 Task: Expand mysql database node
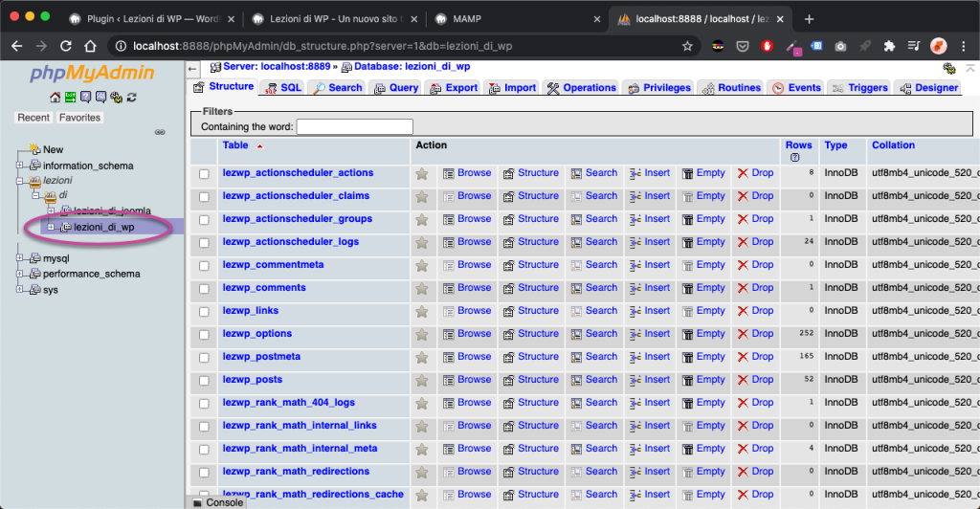(x=19, y=257)
